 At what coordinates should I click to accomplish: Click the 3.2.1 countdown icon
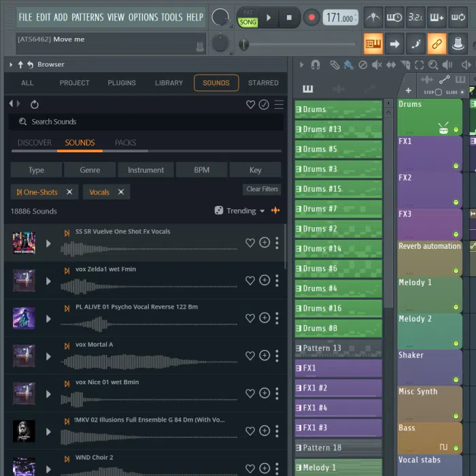tap(415, 17)
